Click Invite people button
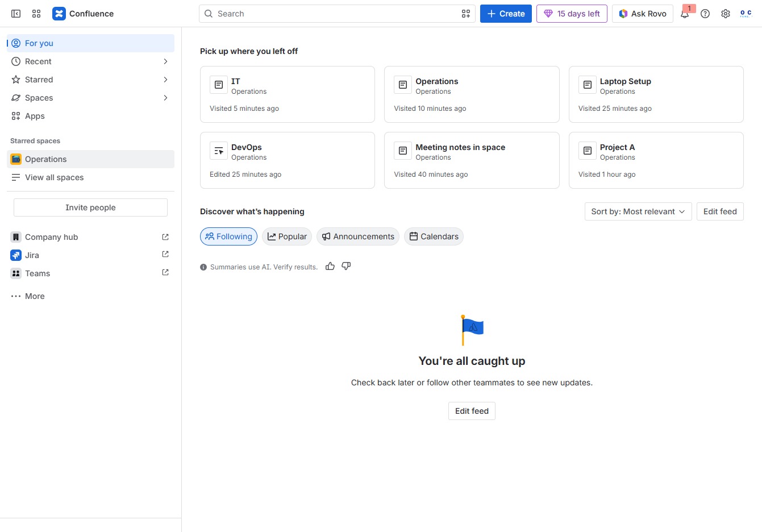This screenshot has height=532, width=762. 90,207
